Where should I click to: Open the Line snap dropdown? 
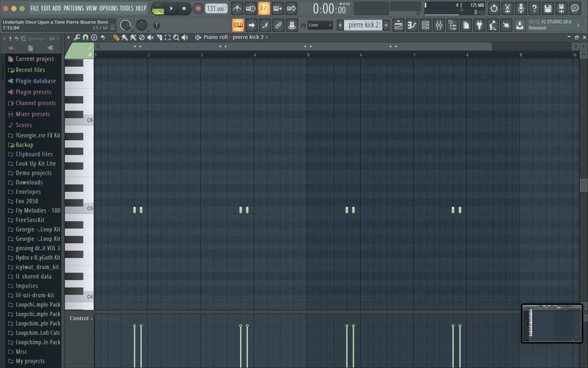(319, 25)
